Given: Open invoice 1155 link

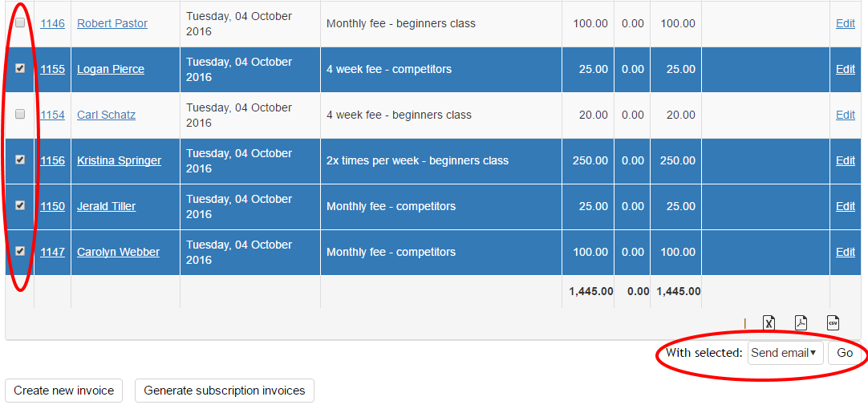Looking at the screenshot, I should 53,69.
